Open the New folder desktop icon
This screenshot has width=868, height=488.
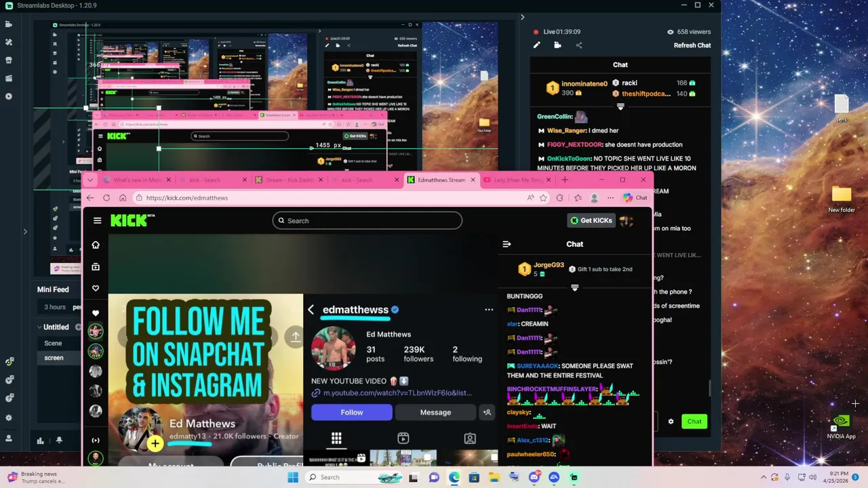click(842, 199)
